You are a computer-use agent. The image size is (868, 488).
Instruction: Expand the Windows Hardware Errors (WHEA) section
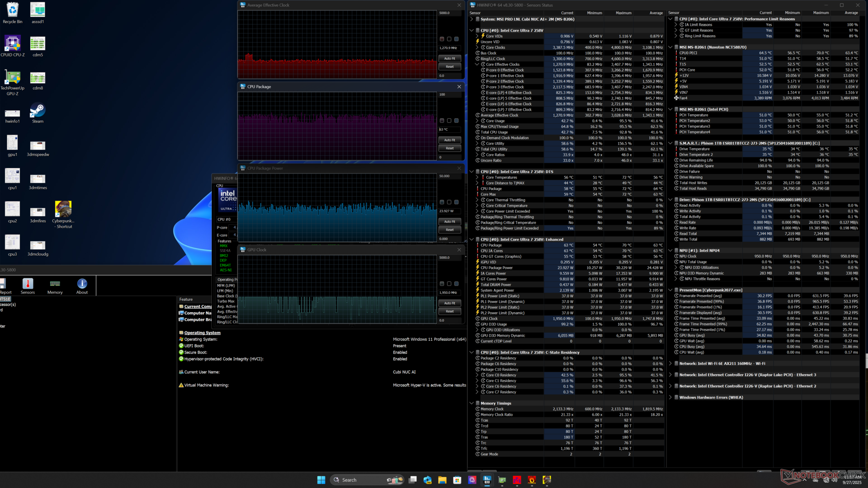tap(670, 398)
